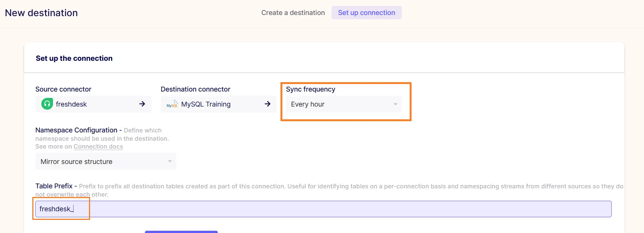The width and height of the screenshot is (644, 233).
Task: Go to Create a destination step
Action: [293, 13]
